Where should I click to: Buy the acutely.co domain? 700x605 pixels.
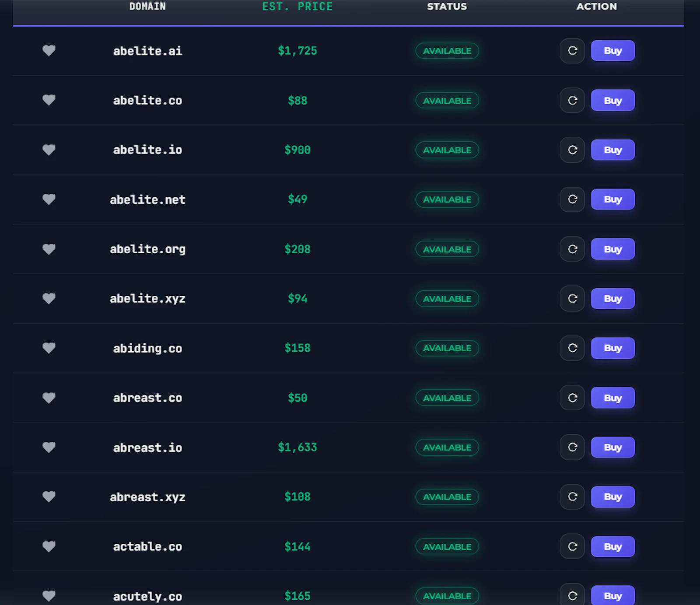612,595
